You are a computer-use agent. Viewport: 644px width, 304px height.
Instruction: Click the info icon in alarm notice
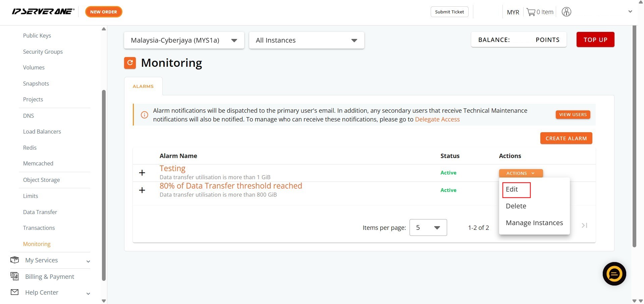pyautogui.click(x=144, y=115)
